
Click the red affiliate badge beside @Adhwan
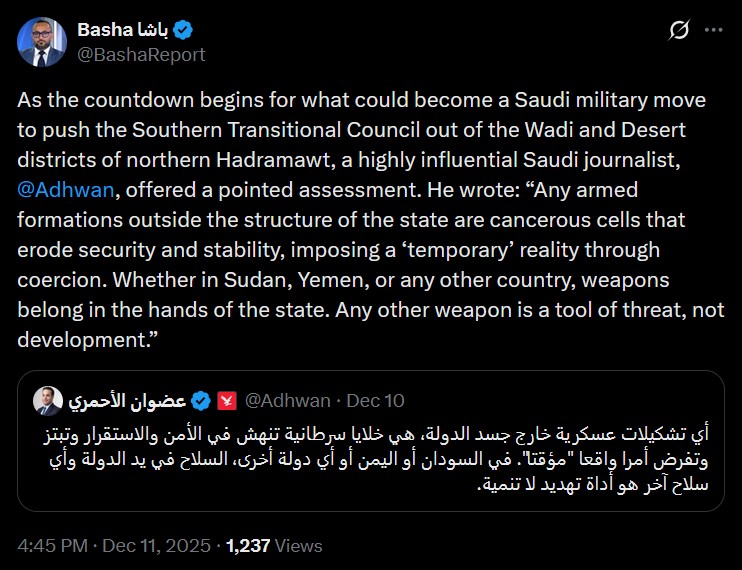(x=226, y=402)
